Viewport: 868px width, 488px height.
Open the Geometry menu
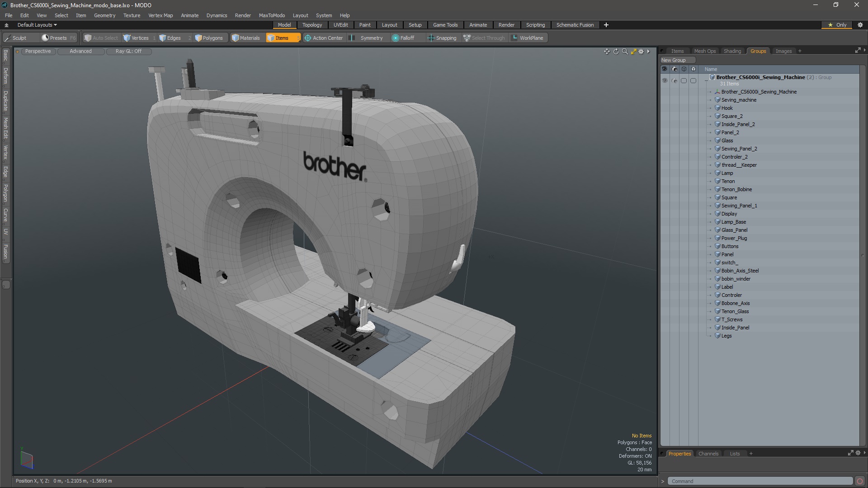[104, 15]
